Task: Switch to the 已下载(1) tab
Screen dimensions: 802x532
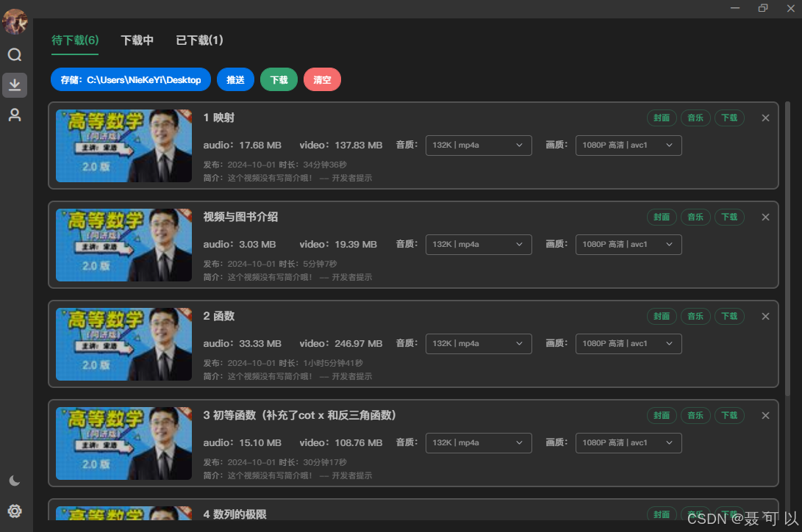Action: [x=199, y=40]
